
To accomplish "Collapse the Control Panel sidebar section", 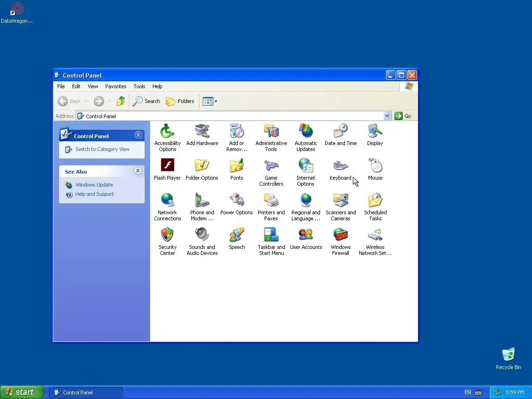I will coord(138,135).
